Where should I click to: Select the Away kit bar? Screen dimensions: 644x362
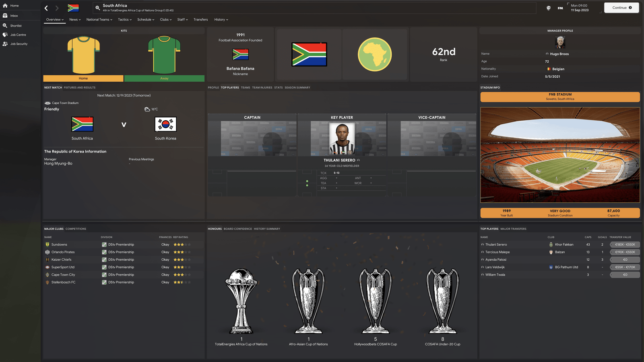(164, 78)
